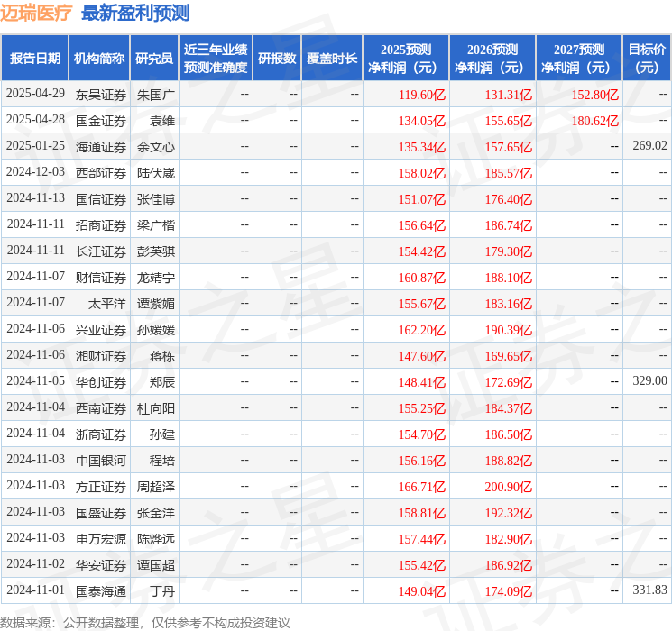Click the 119.60亿 profit value
The width and height of the screenshot is (672, 631).
(x=422, y=95)
